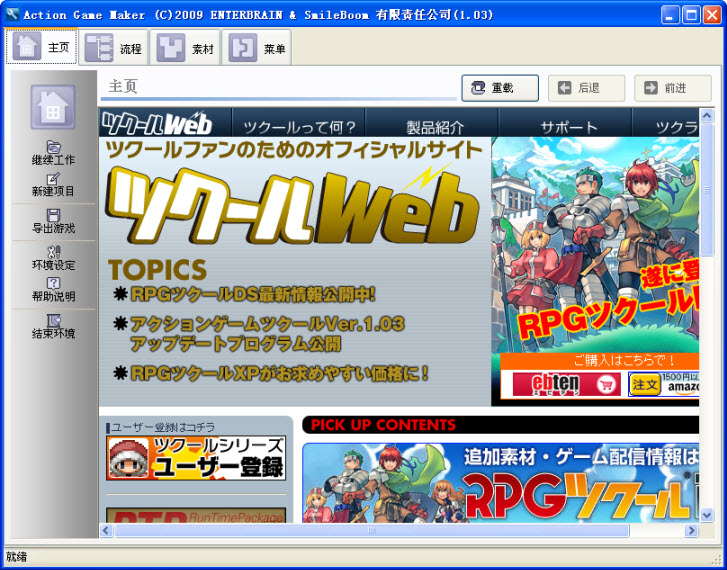This screenshot has width=727, height=570.
Task: Click the horizontal scrollbar right arrow
Action: [690, 530]
